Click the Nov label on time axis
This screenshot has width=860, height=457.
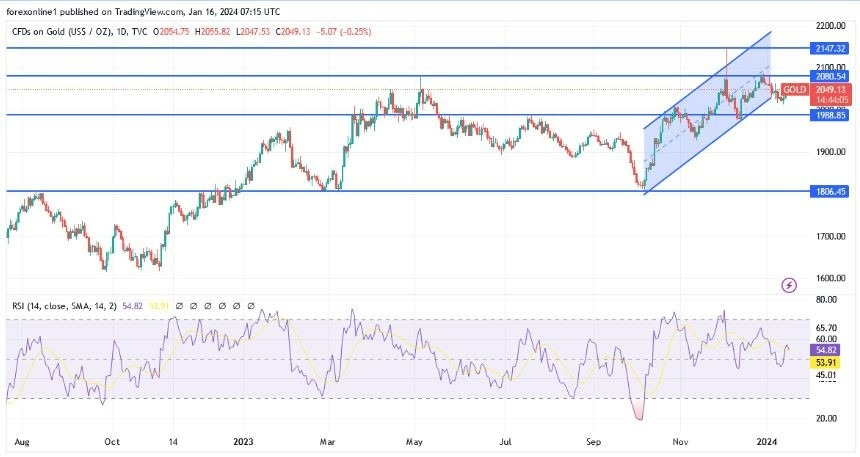[680, 442]
